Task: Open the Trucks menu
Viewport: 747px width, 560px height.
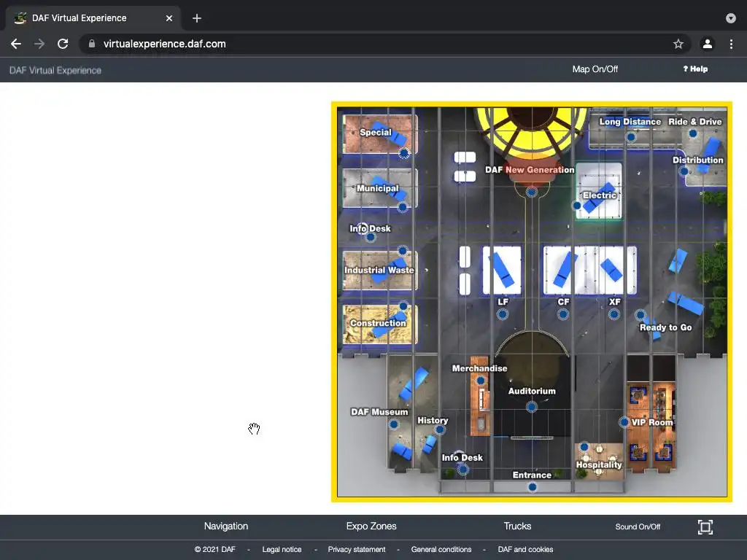Action: point(517,526)
